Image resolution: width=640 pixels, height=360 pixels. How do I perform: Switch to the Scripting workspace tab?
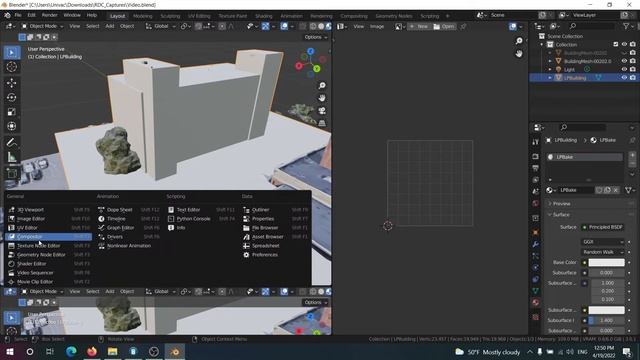tap(429, 16)
